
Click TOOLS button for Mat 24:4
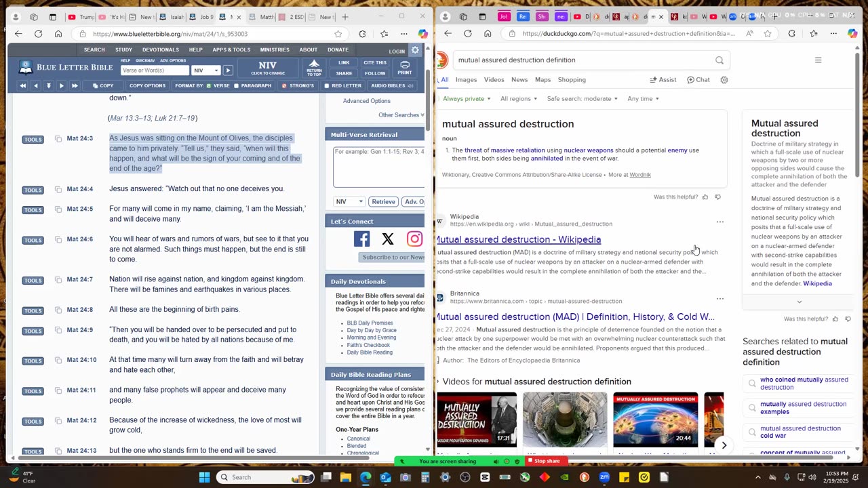[33, 190]
